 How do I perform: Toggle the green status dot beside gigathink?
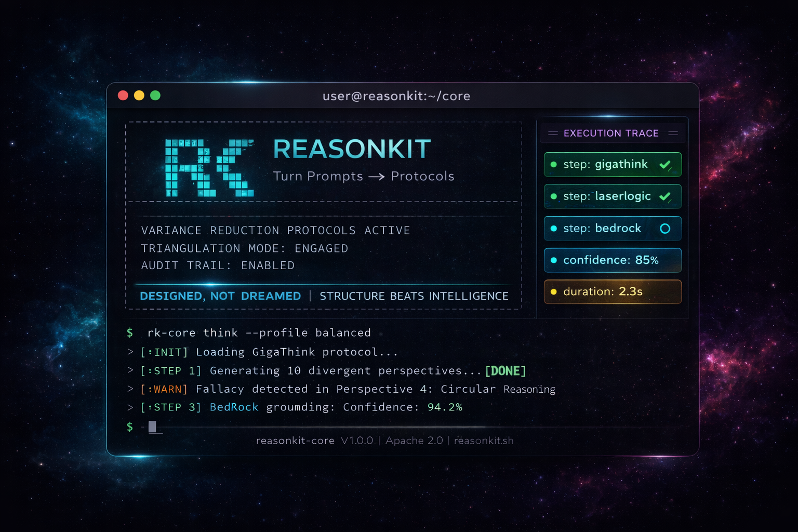pos(554,164)
